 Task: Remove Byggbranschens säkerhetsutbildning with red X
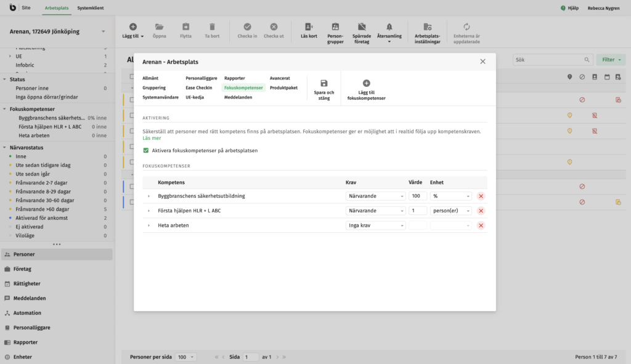click(x=481, y=196)
